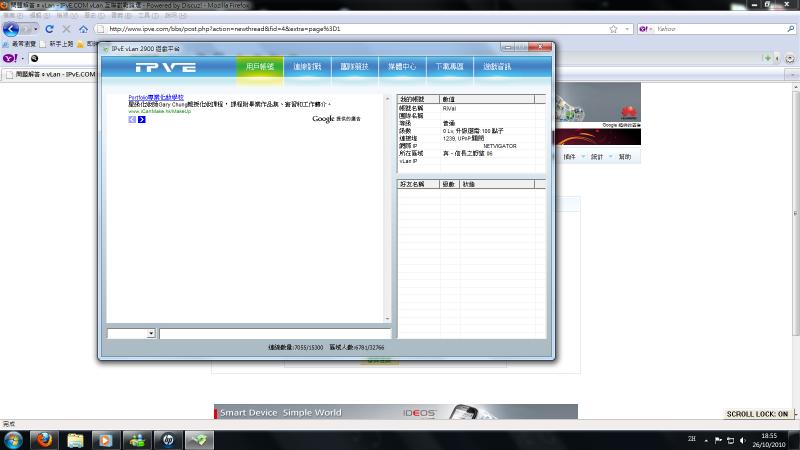This screenshot has height=450, width=800.
Task: Click the next ad arrow icon
Action: [x=142, y=119]
